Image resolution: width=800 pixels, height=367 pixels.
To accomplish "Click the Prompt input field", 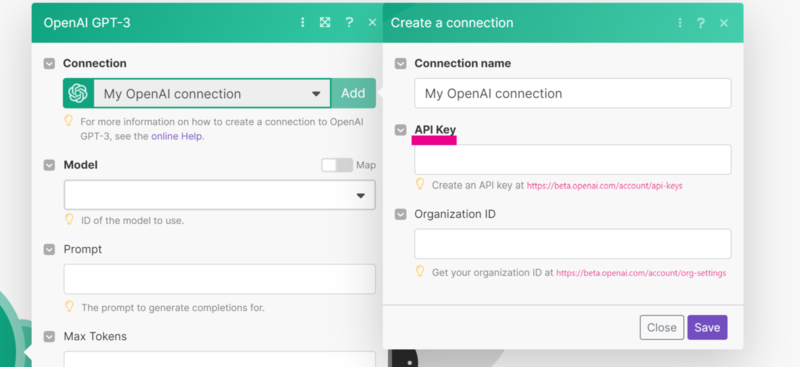I will (x=219, y=279).
